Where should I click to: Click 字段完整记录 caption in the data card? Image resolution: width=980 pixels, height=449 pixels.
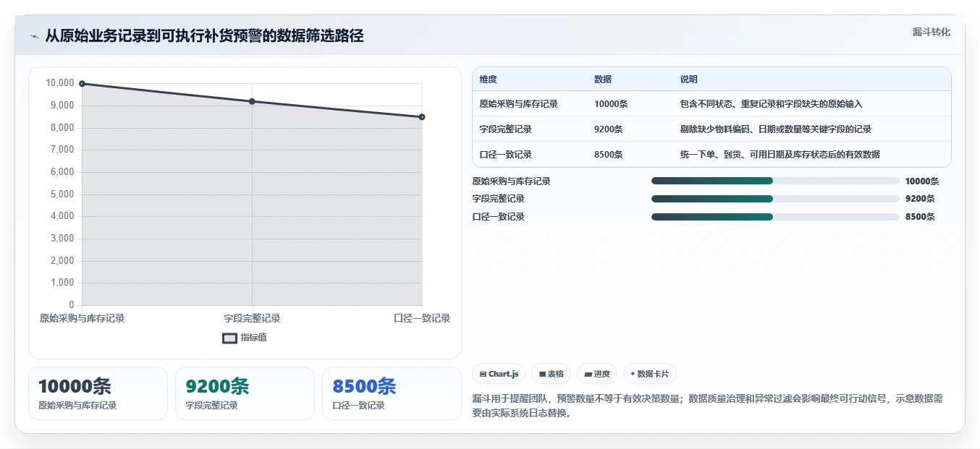click(x=211, y=406)
